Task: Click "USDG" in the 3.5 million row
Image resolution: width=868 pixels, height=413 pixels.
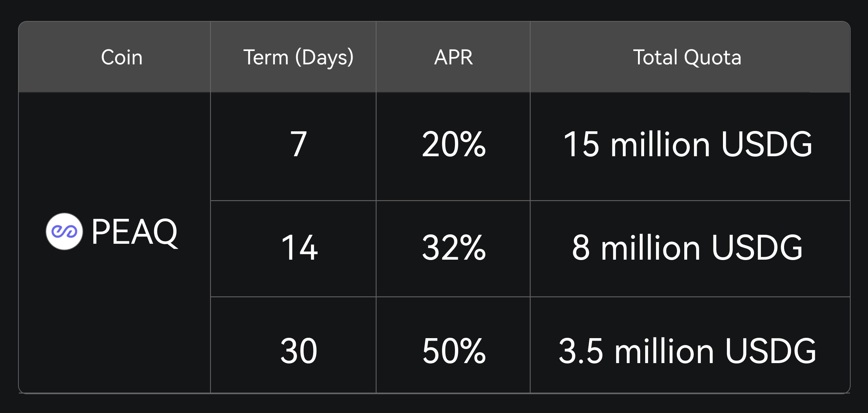Action: (771, 351)
